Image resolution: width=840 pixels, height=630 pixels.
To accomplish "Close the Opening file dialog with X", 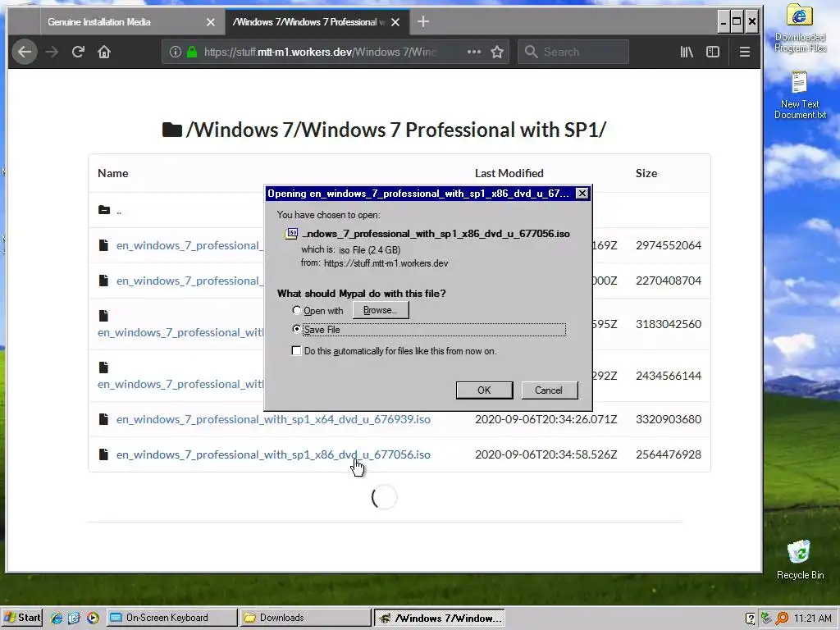I will [x=582, y=194].
